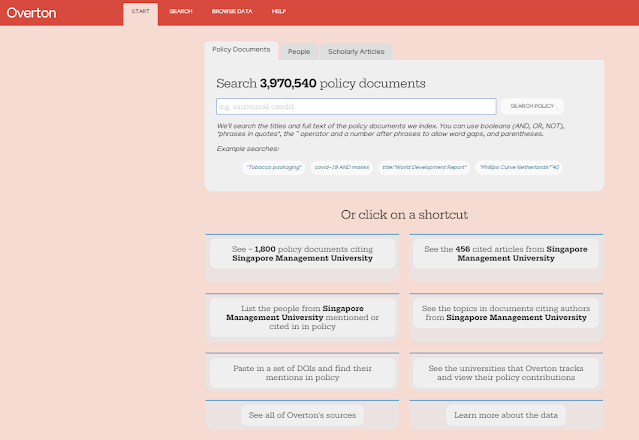Switch to the Scholarly Articles tab
639x440 pixels.
point(356,52)
